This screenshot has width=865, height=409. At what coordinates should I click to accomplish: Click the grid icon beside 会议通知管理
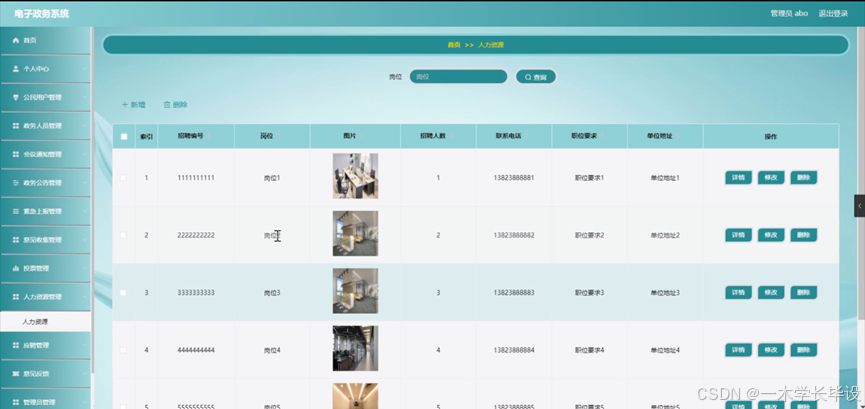(x=15, y=155)
